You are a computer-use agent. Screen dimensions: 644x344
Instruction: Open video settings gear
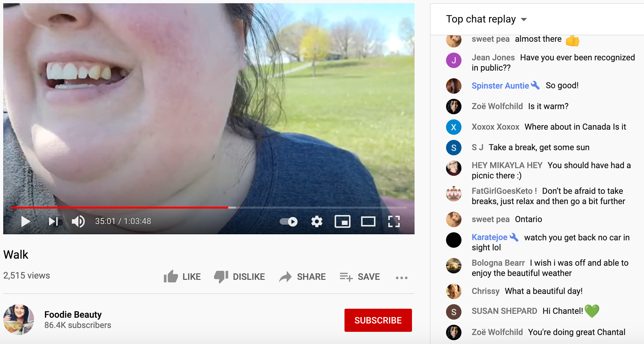click(x=317, y=221)
